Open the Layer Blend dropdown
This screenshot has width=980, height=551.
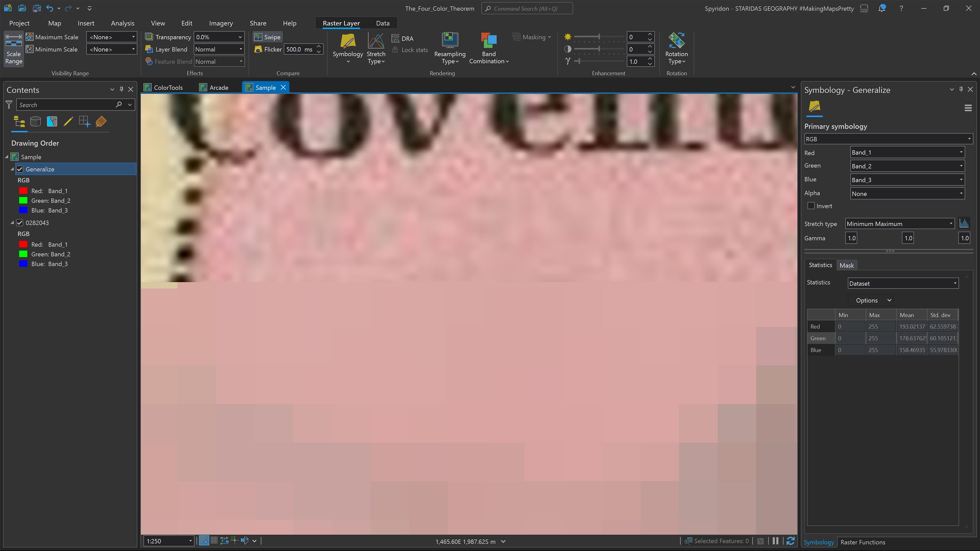tap(219, 49)
